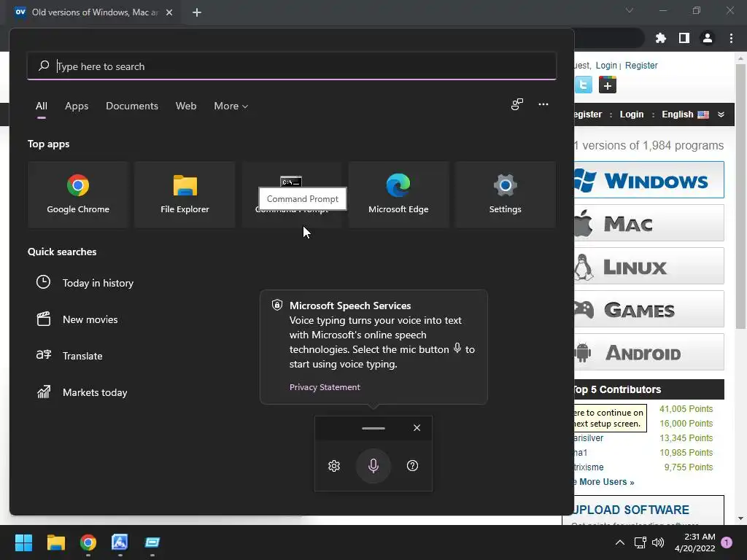Image resolution: width=747 pixels, height=560 pixels.
Task: Click the webpage vertical scrollbar
Action: (x=740, y=196)
